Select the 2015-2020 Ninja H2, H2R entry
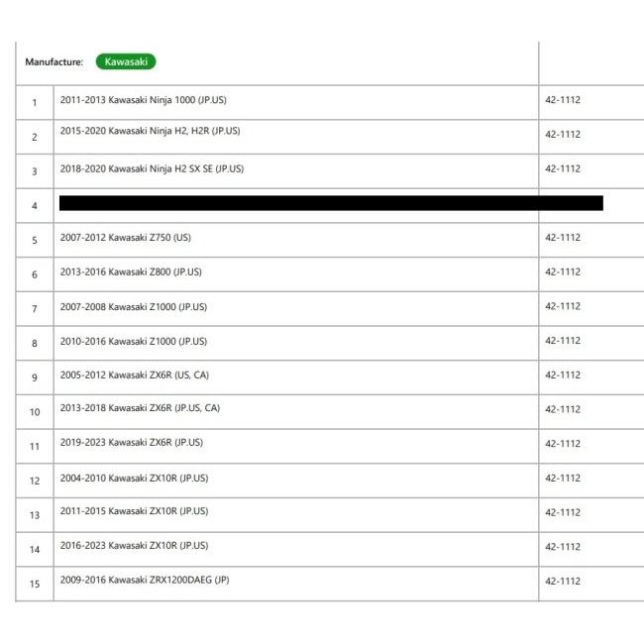Viewport: 644px width, 644px height. [150, 131]
